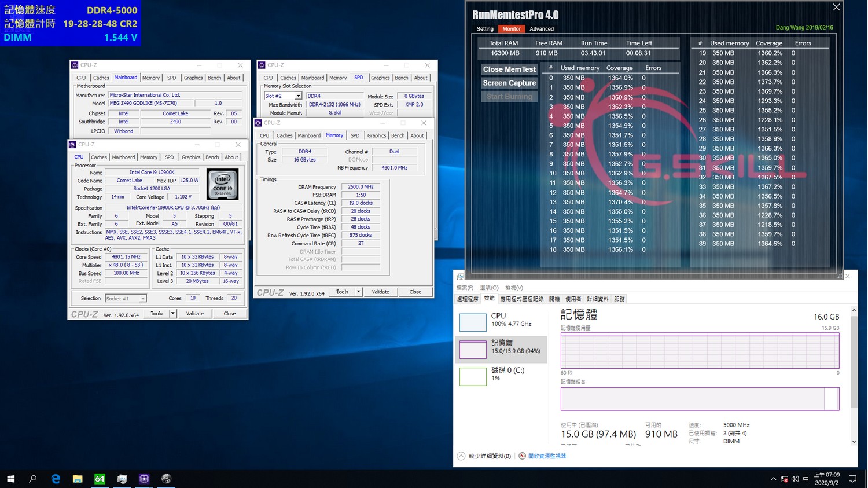This screenshot has height=488, width=868.
Task: Click title icon of CPU-Z CPU window
Action: (x=72, y=145)
